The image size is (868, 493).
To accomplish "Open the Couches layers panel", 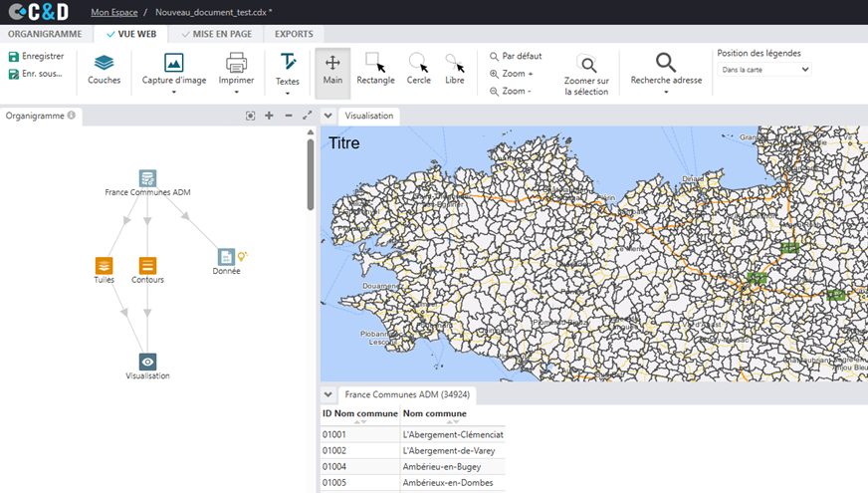I will coord(104,69).
